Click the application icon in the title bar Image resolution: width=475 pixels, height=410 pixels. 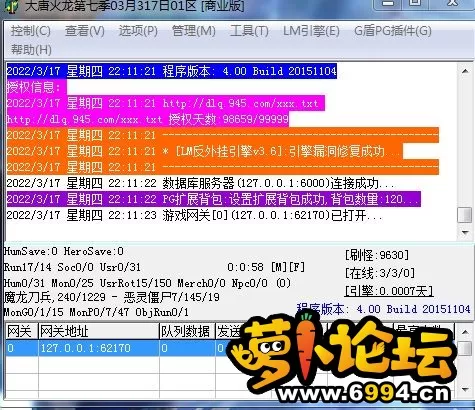click(11, 6)
